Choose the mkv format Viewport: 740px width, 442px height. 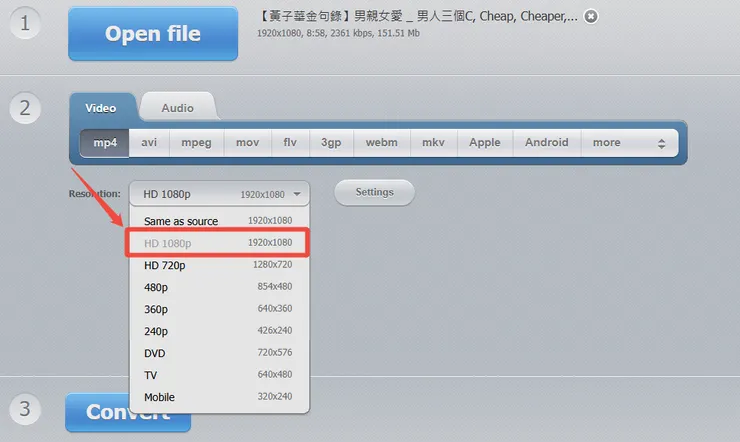pos(433,142)
